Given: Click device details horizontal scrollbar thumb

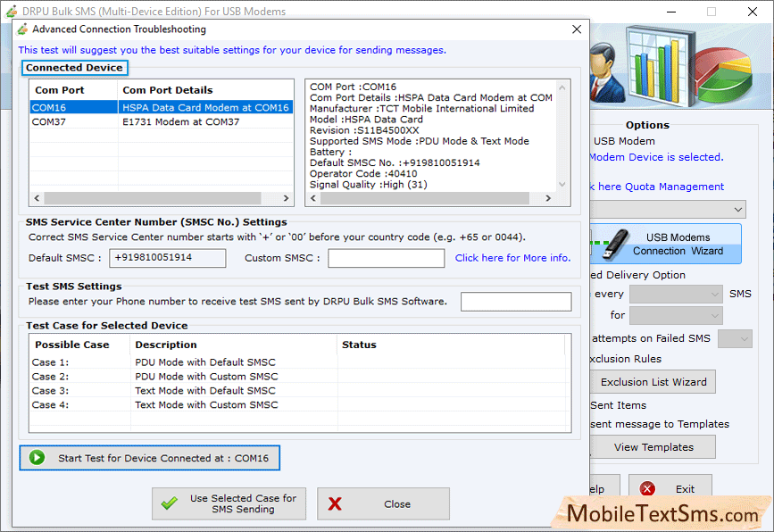Looking at the screenshot, I should click(x=425, y=198).
